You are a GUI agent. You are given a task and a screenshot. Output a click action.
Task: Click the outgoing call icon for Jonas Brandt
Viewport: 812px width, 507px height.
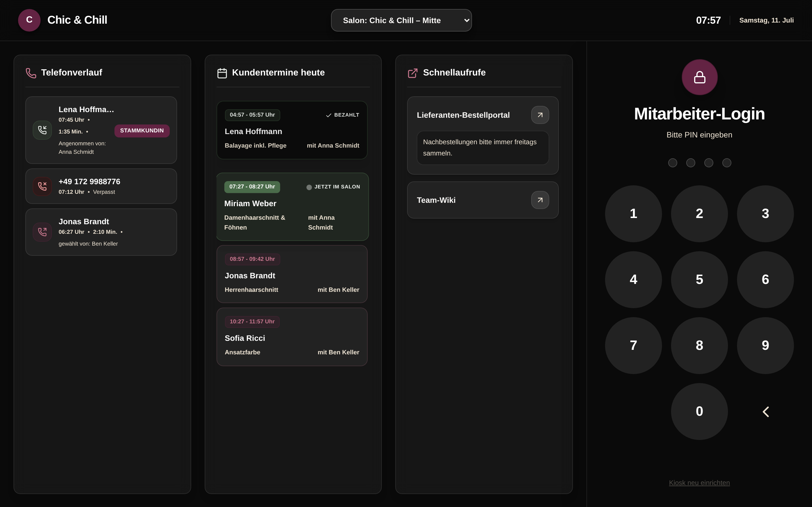42,232
